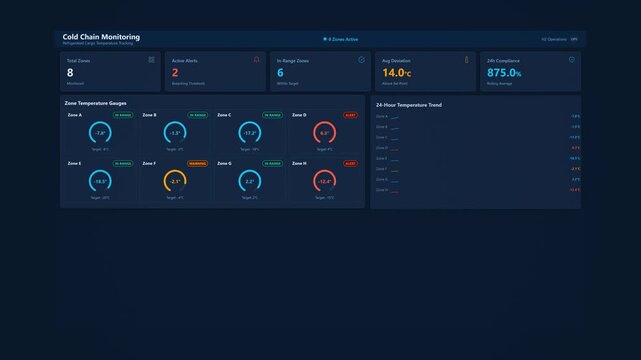Click the Avg Deviation value '14.0°C'
The height and width of the screenshot is (360, 641).
pyautogui.click(x=397, y=73)
